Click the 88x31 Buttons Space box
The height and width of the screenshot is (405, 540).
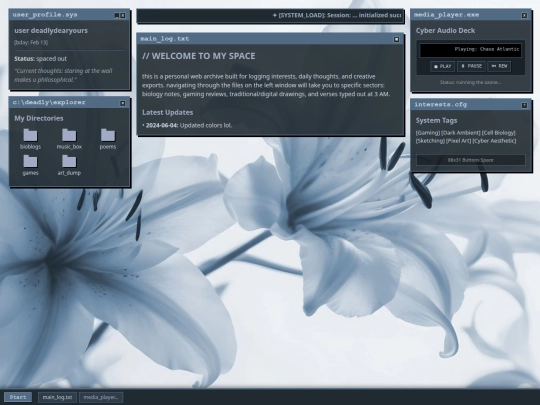pyautogui.click(x=471, y=160)
